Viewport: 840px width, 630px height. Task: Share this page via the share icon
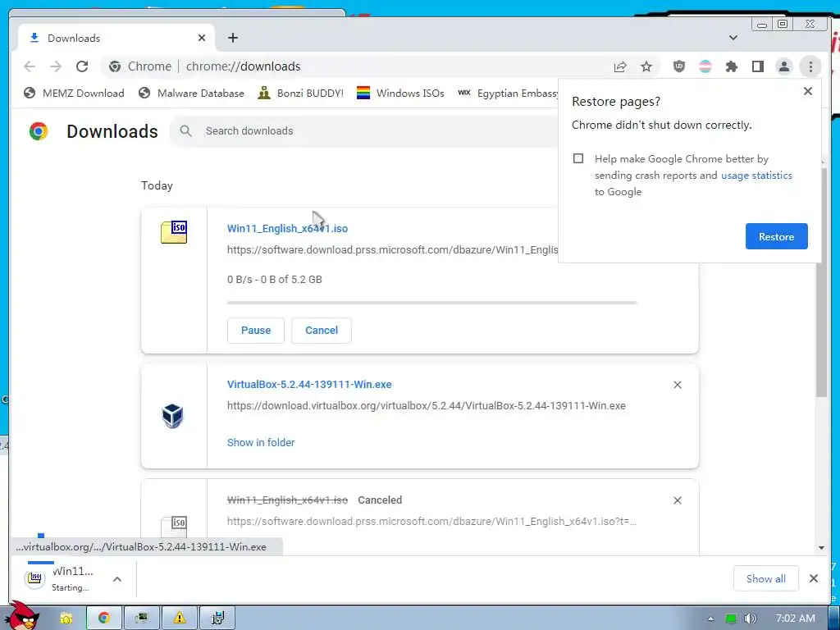(x=620, y=66)
